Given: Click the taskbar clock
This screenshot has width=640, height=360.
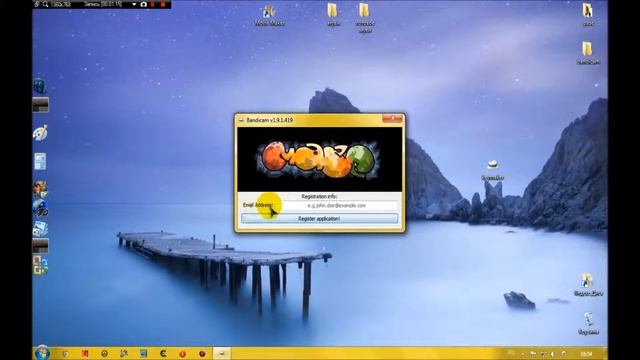Looking at the screenshot, I should (x=587, y=353).
